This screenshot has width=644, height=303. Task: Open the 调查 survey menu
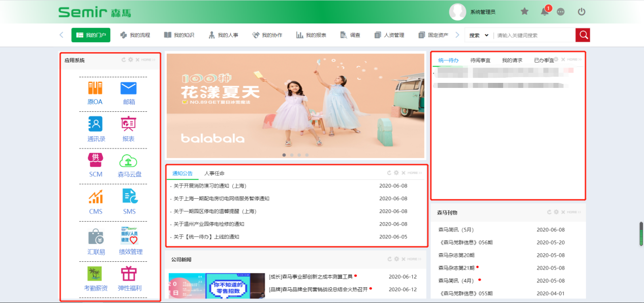tap(350, 35)
